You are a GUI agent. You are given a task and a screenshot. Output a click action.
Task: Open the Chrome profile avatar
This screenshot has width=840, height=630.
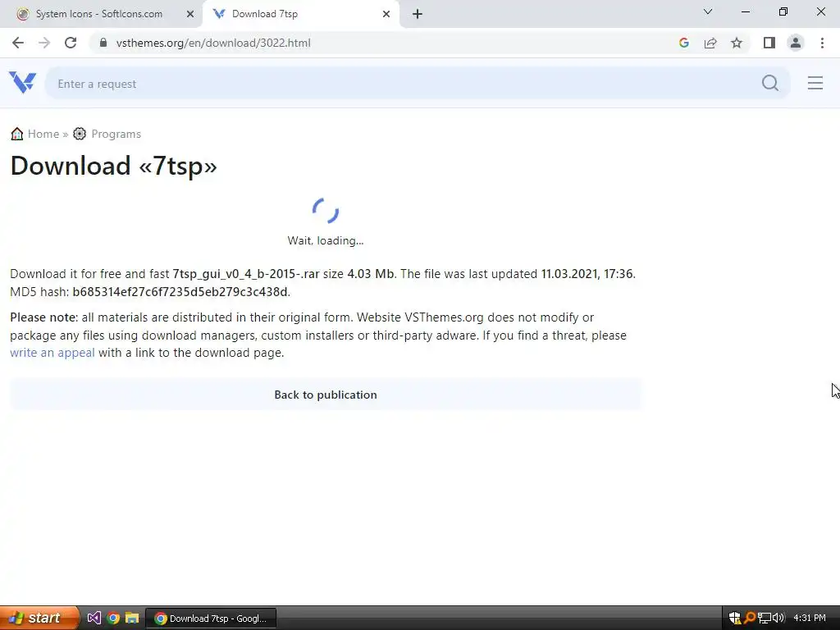[796, 43]
